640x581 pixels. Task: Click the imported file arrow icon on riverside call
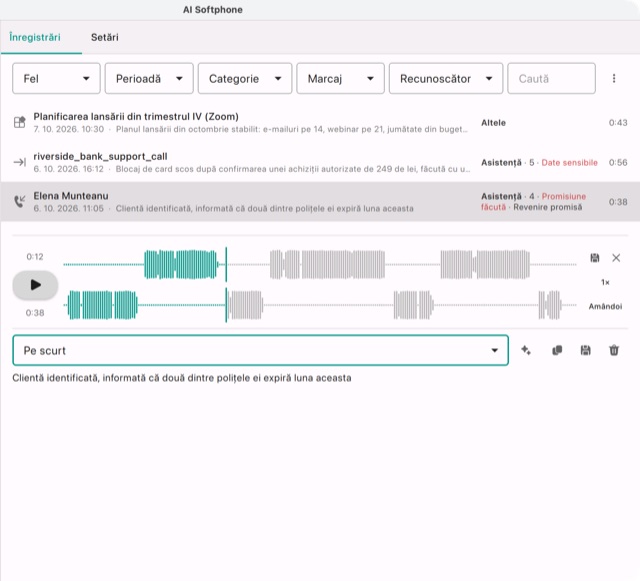[x=20, y=162]
